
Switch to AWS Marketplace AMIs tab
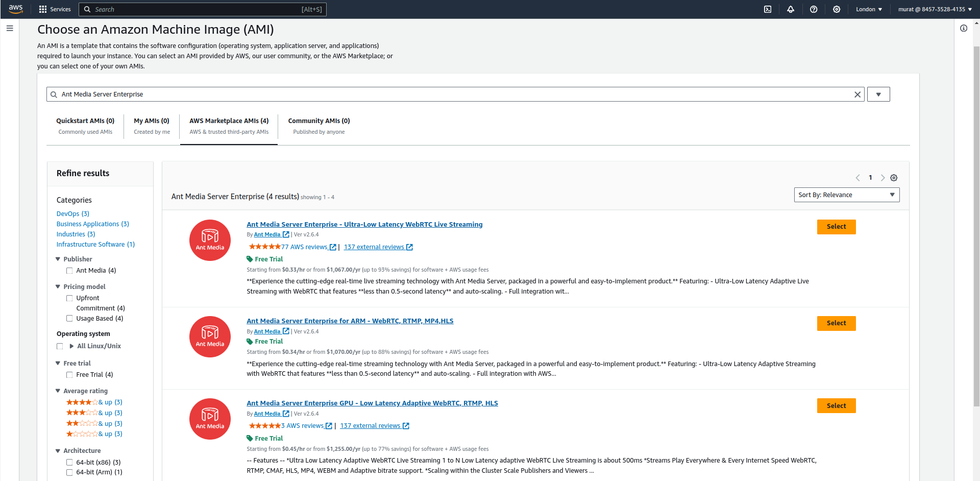click(x=229, y=126)
